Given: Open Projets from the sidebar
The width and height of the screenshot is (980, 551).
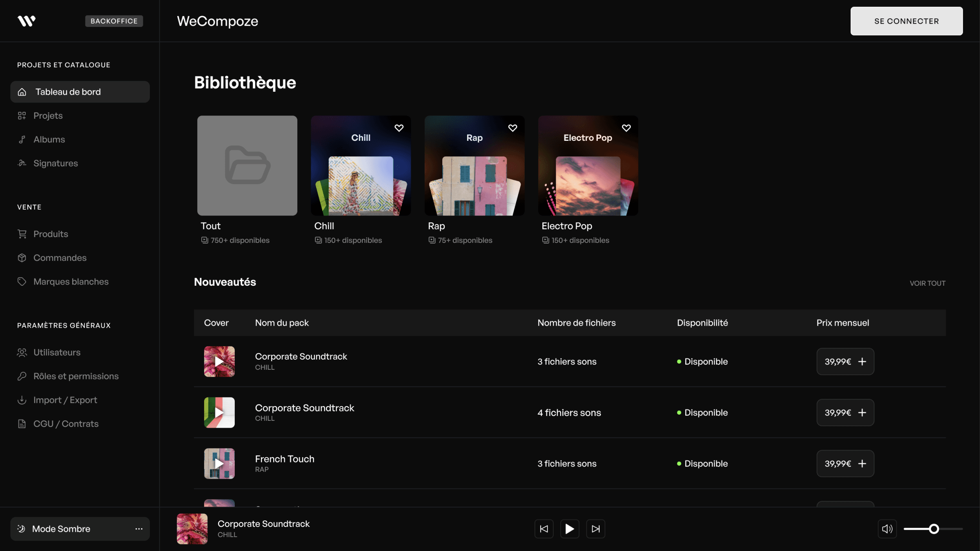Looking at the screenshot, I should pyautogui.click(x=48, y=116).
